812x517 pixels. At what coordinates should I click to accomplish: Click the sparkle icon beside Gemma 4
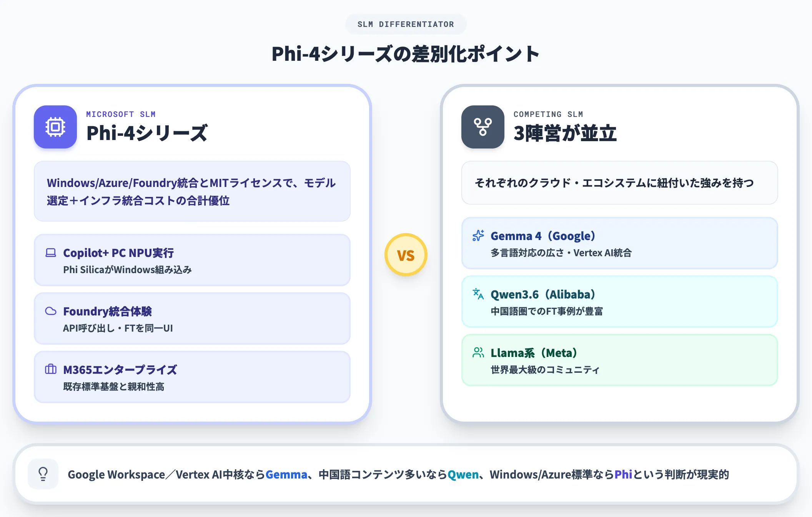tap(478, 236)
